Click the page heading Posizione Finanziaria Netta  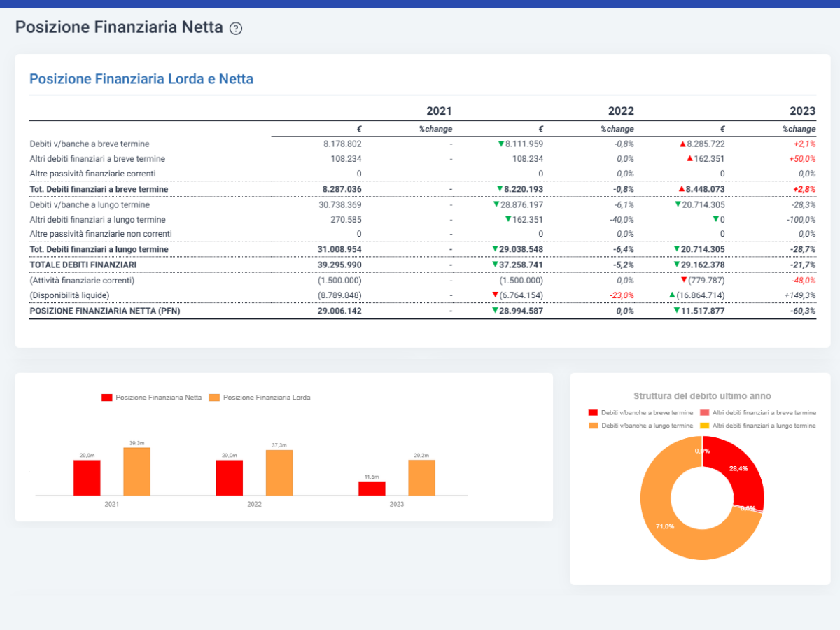119,28
